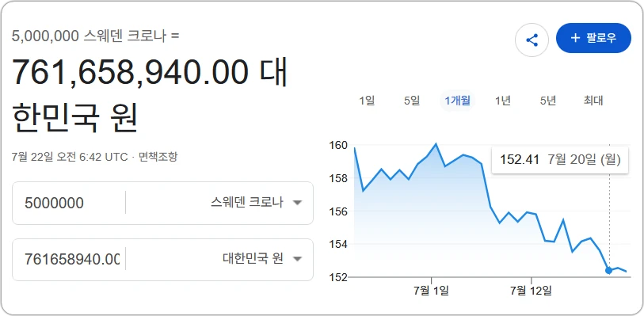This screenshot has width=644, height=316.
Task: Select the 1일 chart range tab
Action: pyautogui.click(x=367, y=100)
